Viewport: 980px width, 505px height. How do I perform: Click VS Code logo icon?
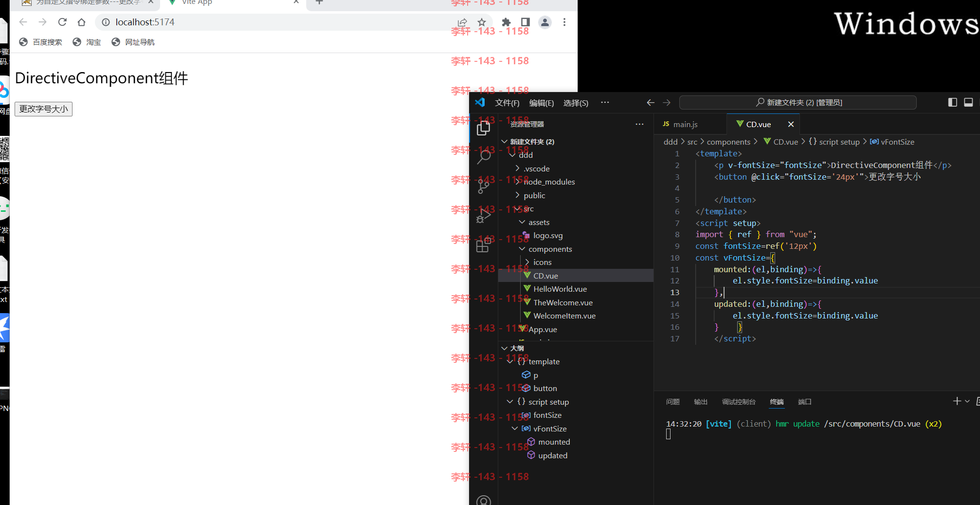[x=480, y=102]
